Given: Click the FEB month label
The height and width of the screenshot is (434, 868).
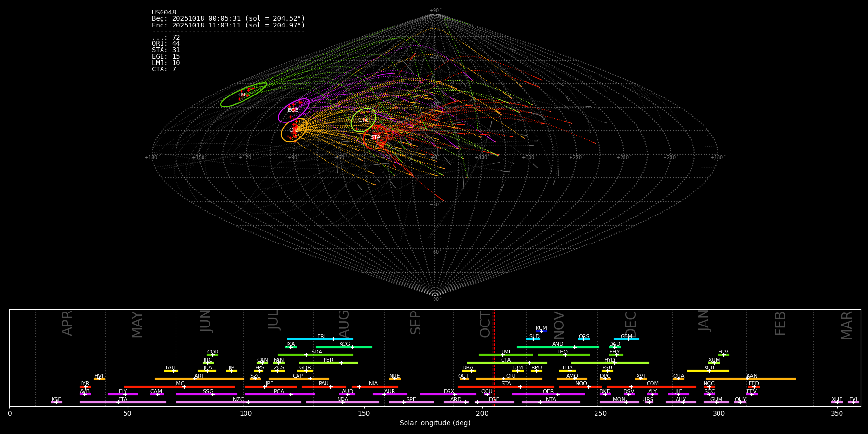Looking at the screenshot, I should pyautogui.click(x=780, y=323).
